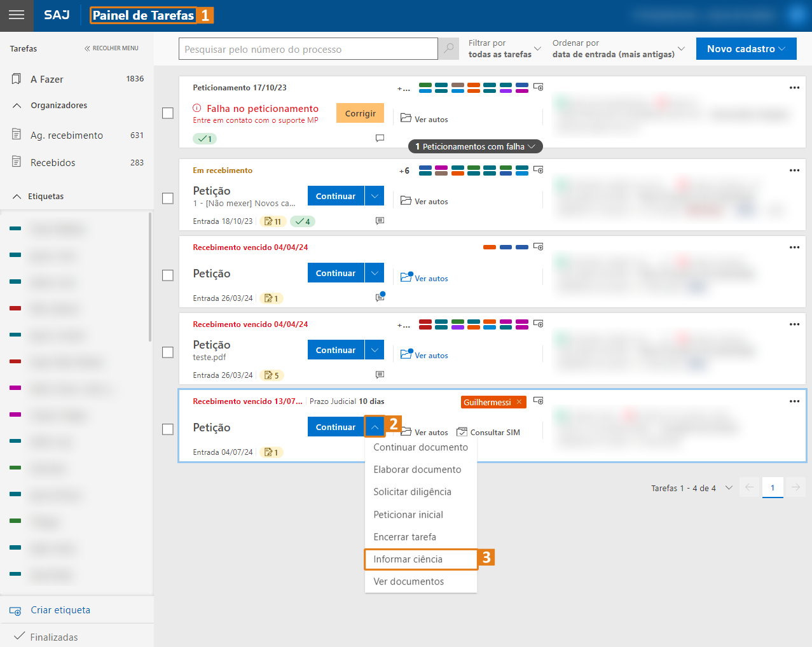The height and width of the screenshot is (647, 812).
Task: Click the three-dots menu of the Peticionamento 17/10/23 card
Action: pyautogui.click(x=794, y=88)
